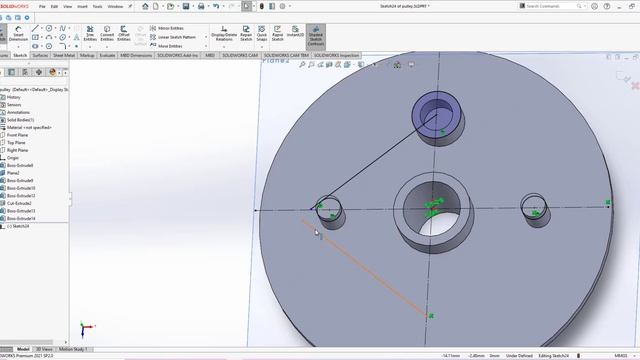The height and width of the screenshot is (360, 640).
Task: Select the Arc sketch tool
Action: pyautogui.click(x=49, y=37)
